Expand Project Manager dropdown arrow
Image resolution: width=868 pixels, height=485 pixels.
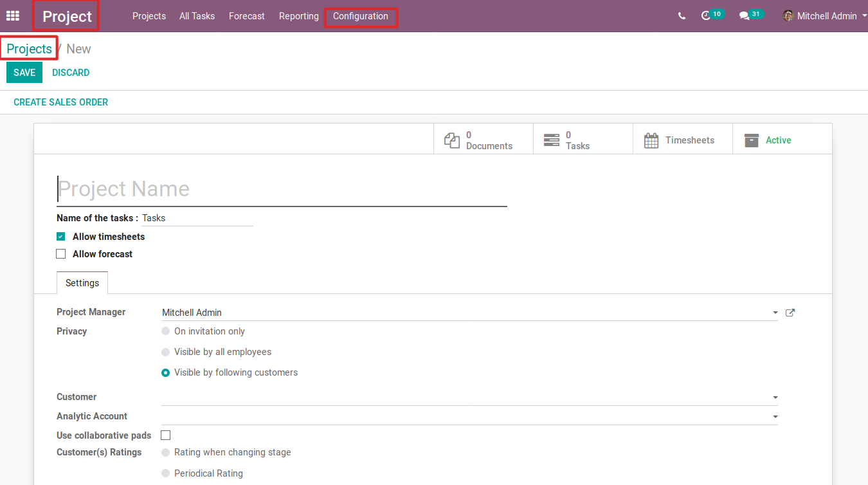coord(775,313)
